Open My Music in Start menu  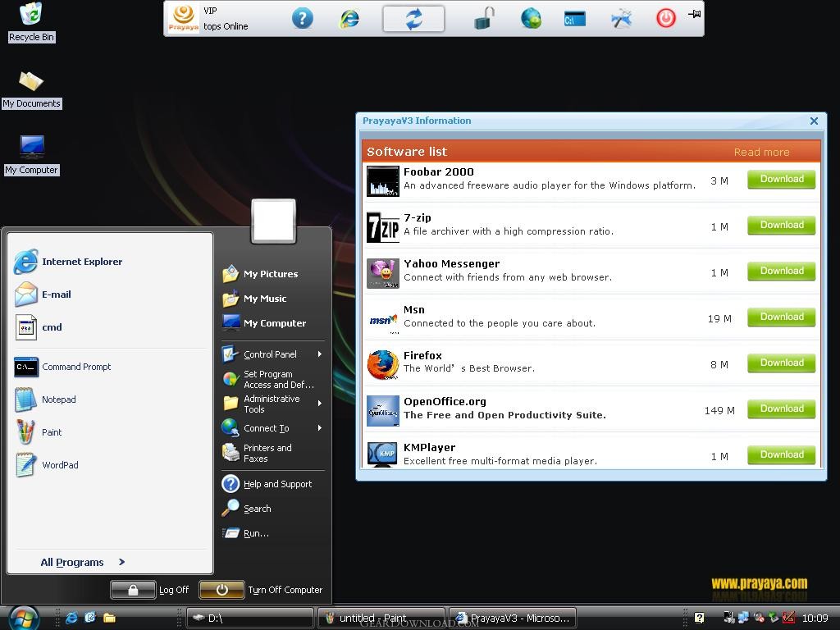254,299
